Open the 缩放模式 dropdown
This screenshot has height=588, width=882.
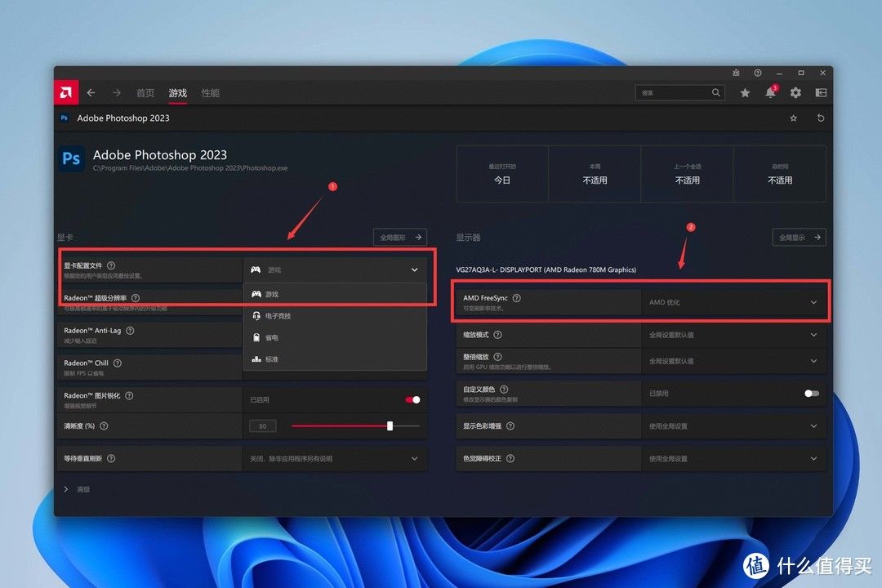coord(733,335)
